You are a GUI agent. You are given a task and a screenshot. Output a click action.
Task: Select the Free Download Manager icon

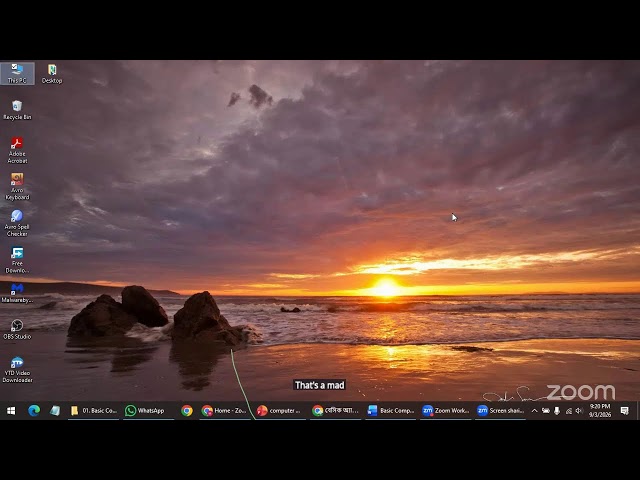pos(17,260)
